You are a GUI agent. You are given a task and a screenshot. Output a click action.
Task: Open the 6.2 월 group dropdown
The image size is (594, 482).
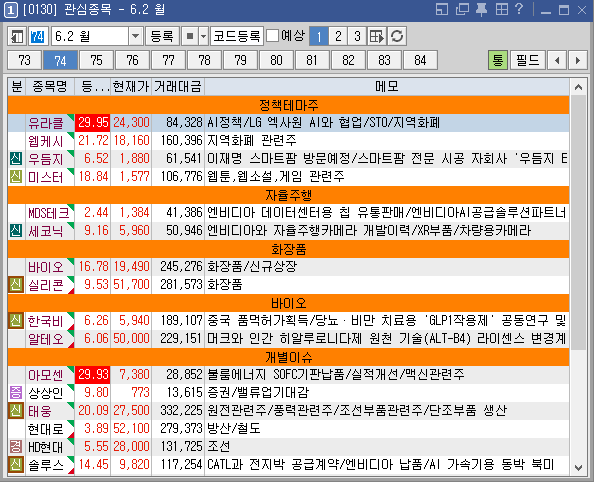coord(135,36)
